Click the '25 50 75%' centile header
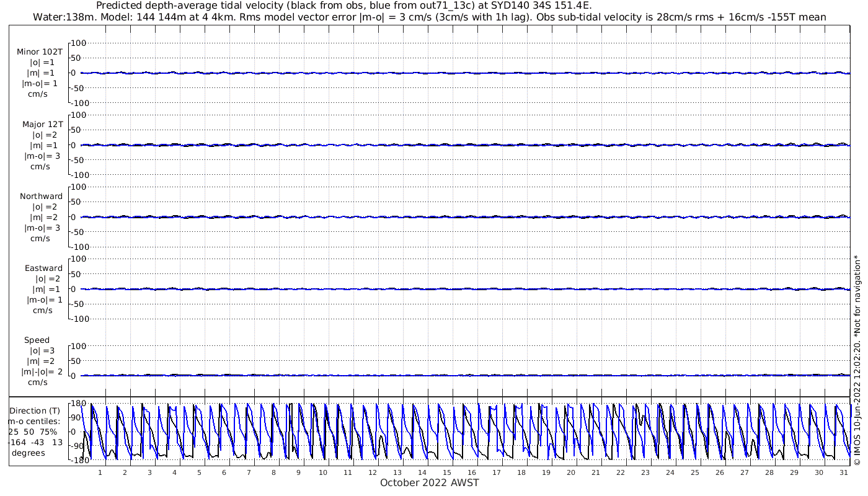 pyautogui.click(x=32, y=432)
